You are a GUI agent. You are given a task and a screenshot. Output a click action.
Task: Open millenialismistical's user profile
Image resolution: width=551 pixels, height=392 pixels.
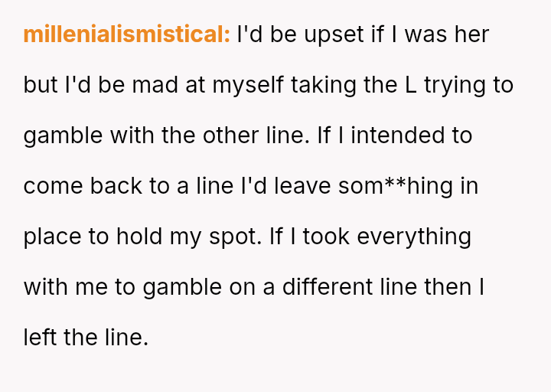click(x=126, y=34)
